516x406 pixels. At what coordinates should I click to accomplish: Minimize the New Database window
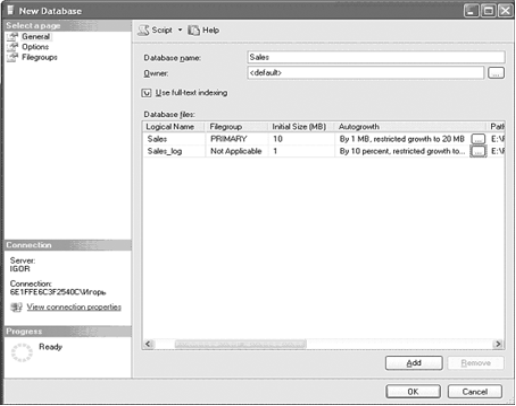click(471, 11)
